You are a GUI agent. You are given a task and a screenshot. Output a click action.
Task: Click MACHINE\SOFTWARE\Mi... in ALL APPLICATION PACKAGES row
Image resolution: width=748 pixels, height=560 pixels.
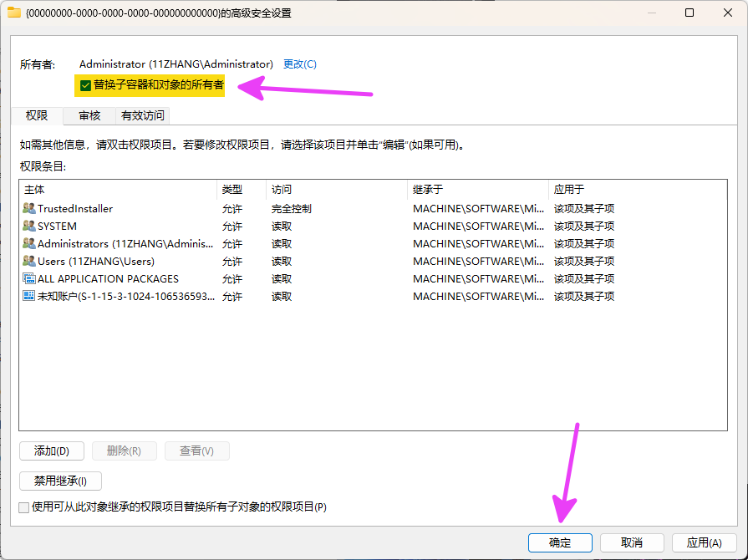click(x=479, y=278)
